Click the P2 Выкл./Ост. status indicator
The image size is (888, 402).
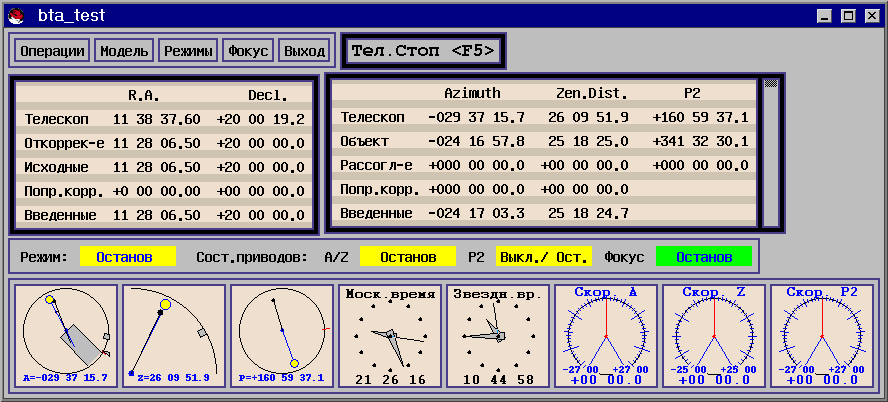point(543,257)
